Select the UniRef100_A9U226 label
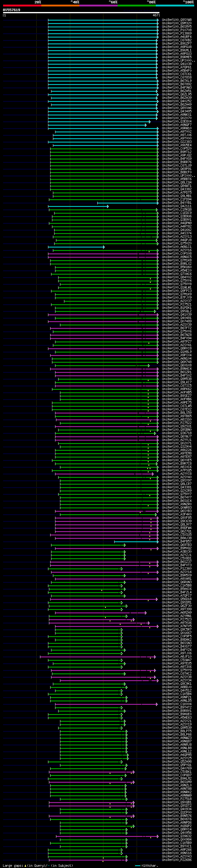Viewport: 197px width, 868px height. pyautogui.click(x=177, y=450)
